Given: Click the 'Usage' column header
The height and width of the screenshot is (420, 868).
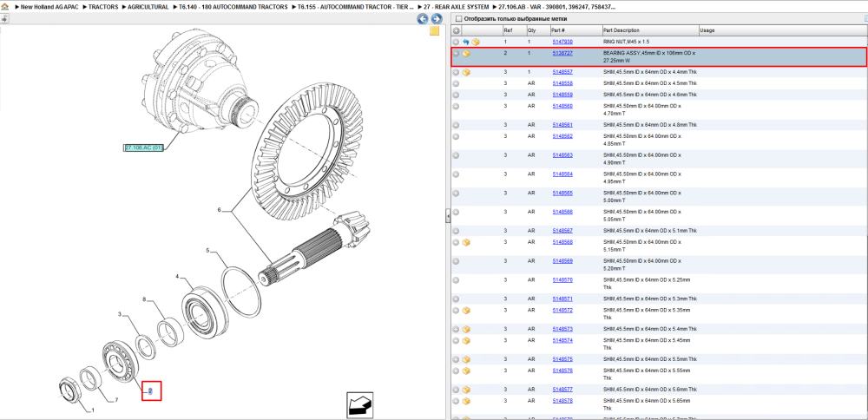Looking at the screenshot, I should tap(707, 30).
